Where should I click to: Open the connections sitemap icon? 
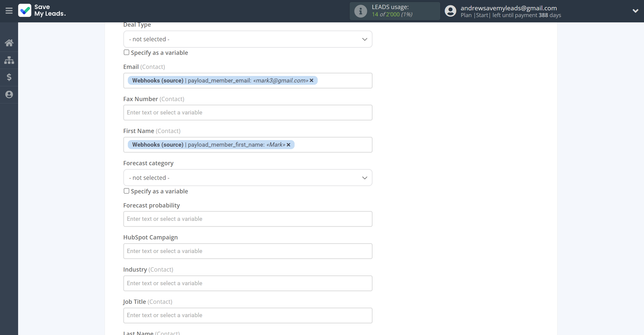click(x=9, y=60)
